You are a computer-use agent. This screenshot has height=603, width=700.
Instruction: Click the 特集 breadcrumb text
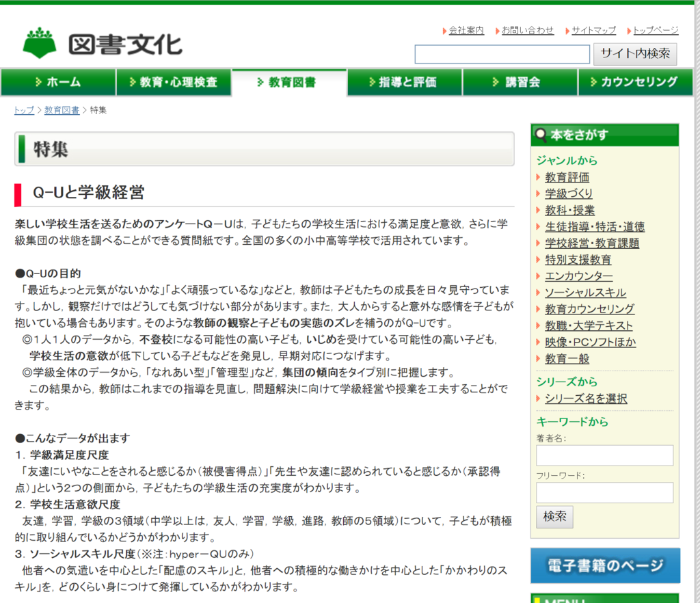pyautogui.click(x=98, y=110)
